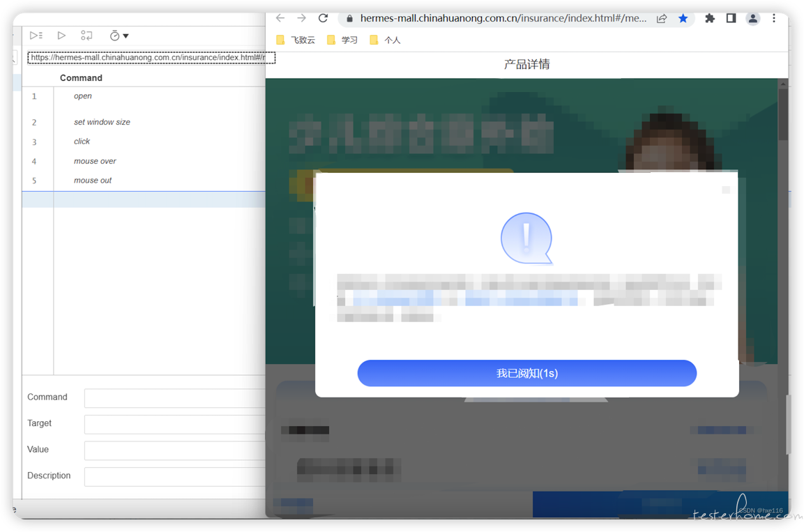Open the browser extensions puzzle icon
Viewport: 804px width, 532px height.
710,18
